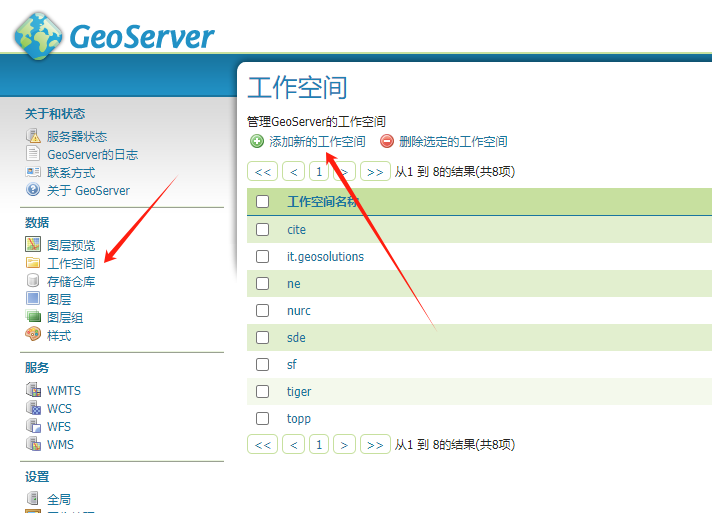Open 图层组 in the sidebar

pos(65,318)
